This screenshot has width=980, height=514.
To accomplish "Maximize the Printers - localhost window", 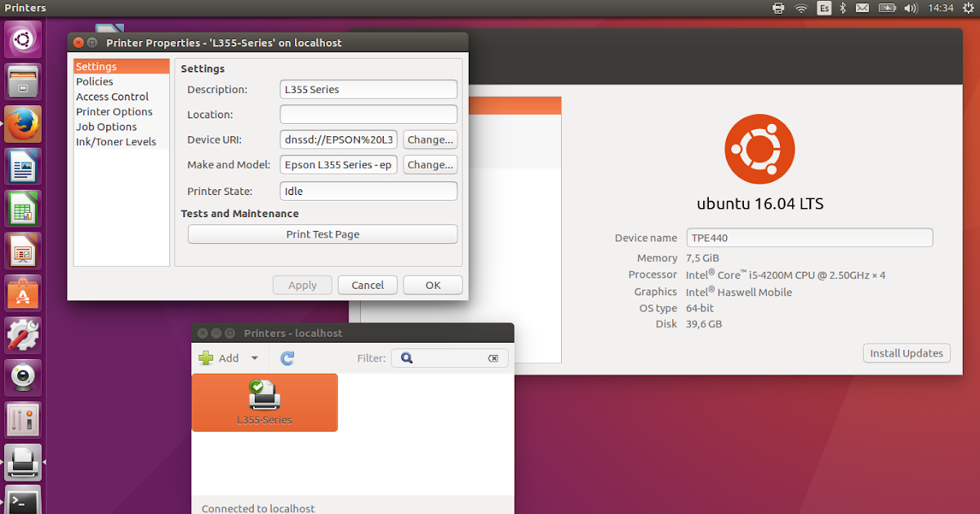I will pyautogui.click(x=229, y=333).
